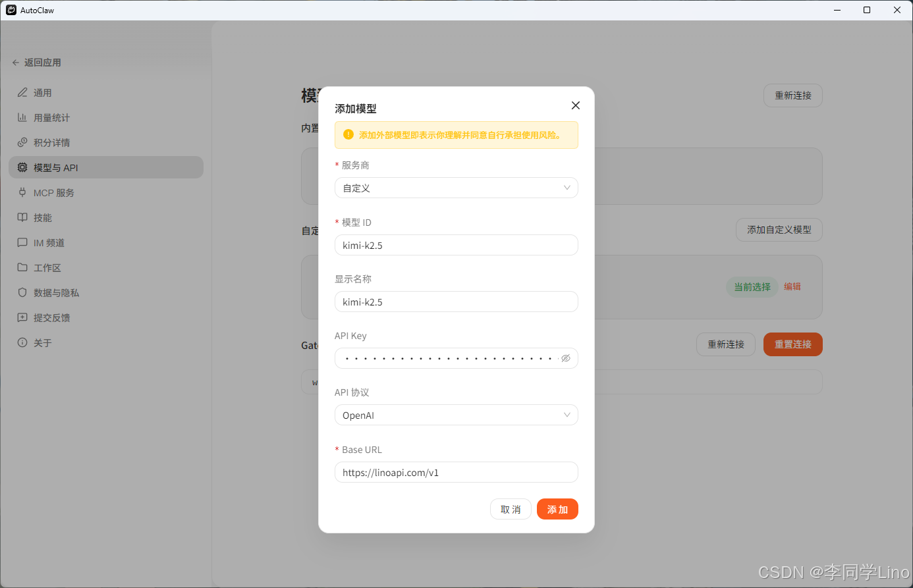Screen dimensions: 913x588
Task: Focus the Base URL input field
Action: (x=456, y=472)
